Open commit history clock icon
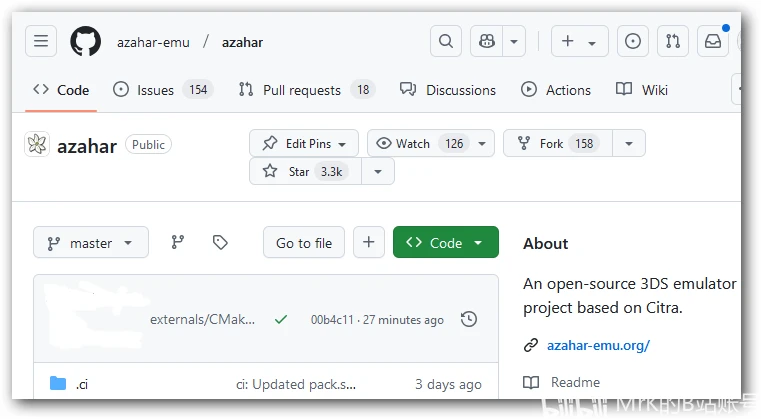The width and height of the screenshot is (761, 419). pos(468,320)
